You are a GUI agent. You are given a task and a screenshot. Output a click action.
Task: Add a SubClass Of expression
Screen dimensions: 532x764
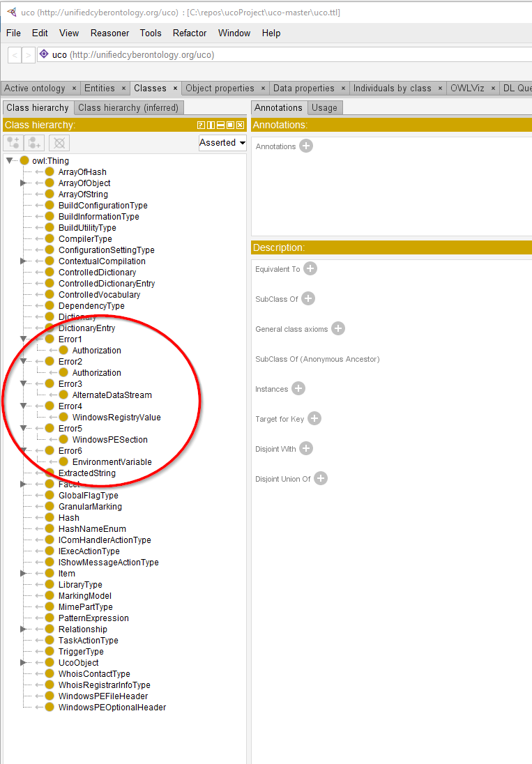308,298
